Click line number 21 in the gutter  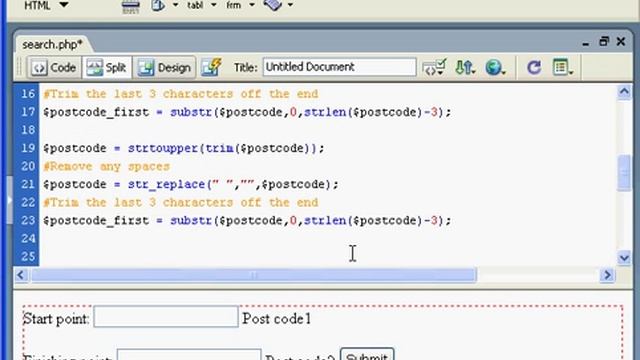tap(28, 184)
